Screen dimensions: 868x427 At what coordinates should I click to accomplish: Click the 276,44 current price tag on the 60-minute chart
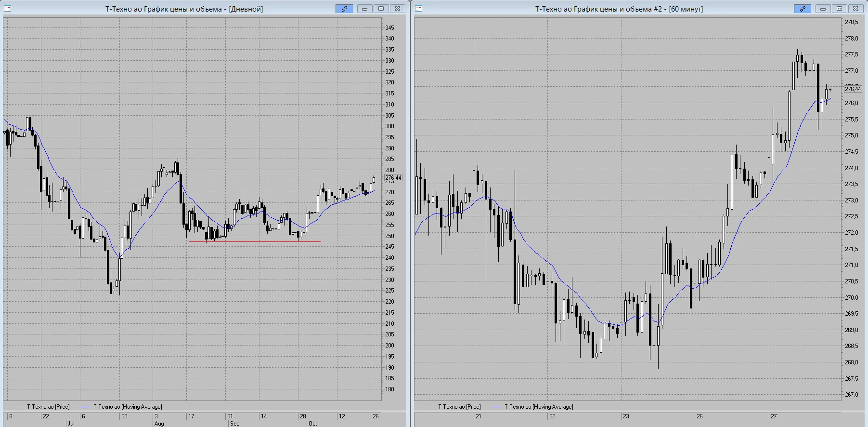click(x=853, y=89)
